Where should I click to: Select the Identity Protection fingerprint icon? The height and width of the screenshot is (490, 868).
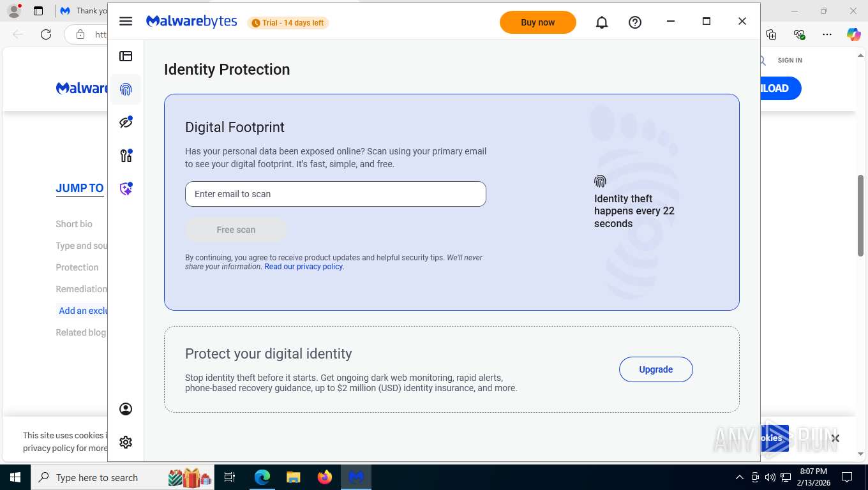point(126,89)
